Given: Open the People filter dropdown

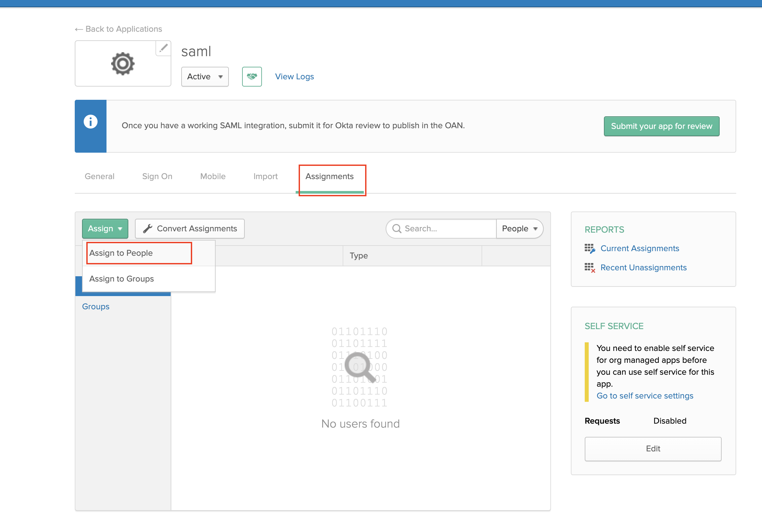Looking at the screenshot, I should coord(519,229).
